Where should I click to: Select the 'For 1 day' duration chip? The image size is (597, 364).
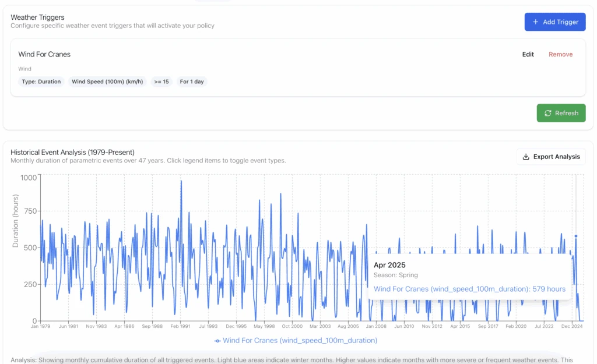pos(191,82)
